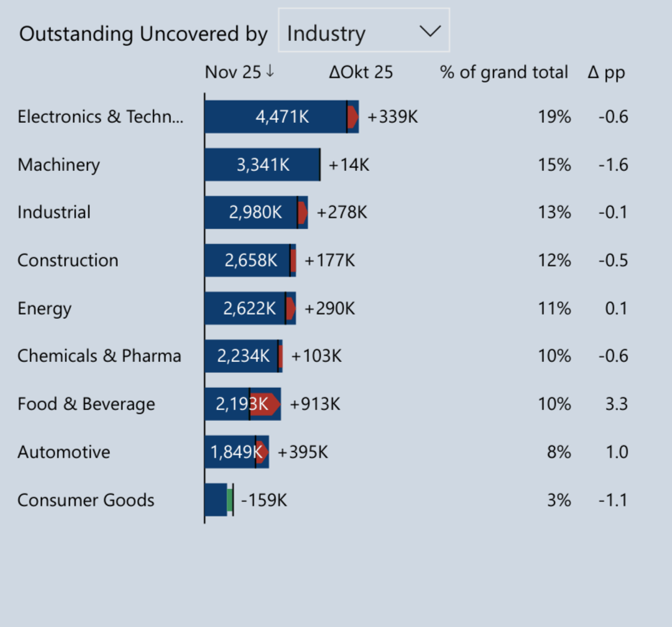Open the Industry dropdown selector
Screen dimensions: 672x627
coord(364,30)
